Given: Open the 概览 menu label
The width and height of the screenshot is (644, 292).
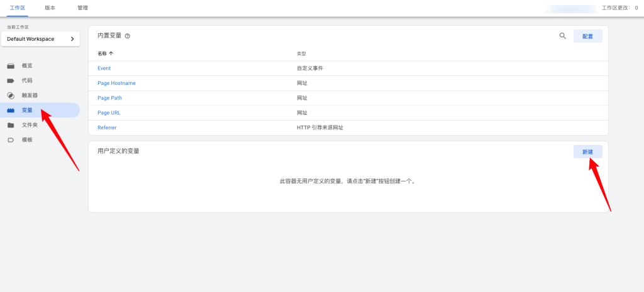Looking at the screenshot, I should click(27, 65).
